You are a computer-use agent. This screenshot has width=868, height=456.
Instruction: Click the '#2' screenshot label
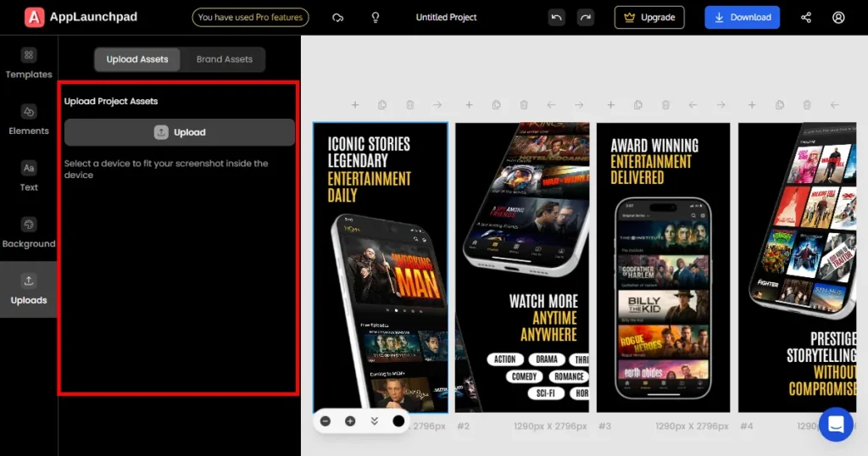(464, 426)
